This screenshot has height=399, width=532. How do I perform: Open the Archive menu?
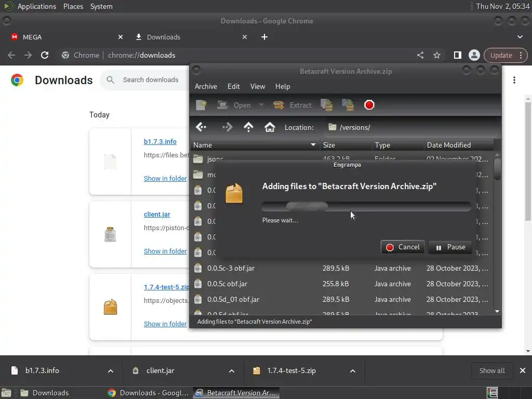(x=206, y=87)
